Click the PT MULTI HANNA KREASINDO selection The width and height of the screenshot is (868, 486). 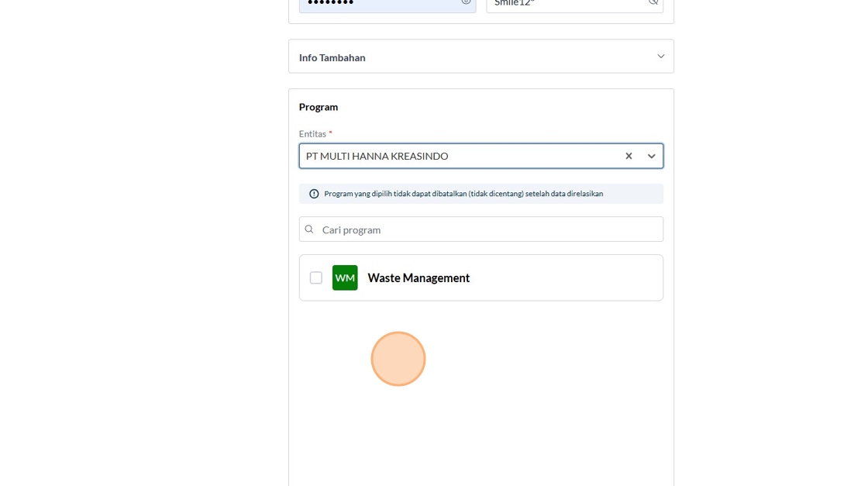pyautogui.click(x=377, y=157)
